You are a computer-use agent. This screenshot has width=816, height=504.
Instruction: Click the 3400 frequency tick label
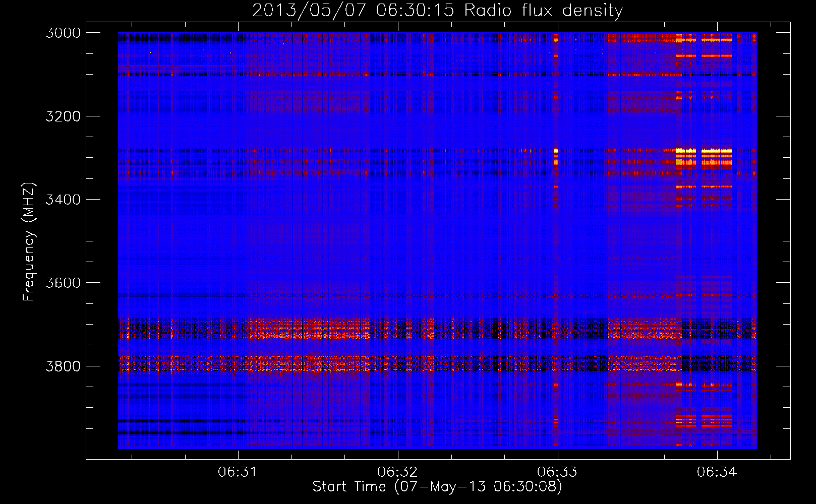click(x=63, y=200)
